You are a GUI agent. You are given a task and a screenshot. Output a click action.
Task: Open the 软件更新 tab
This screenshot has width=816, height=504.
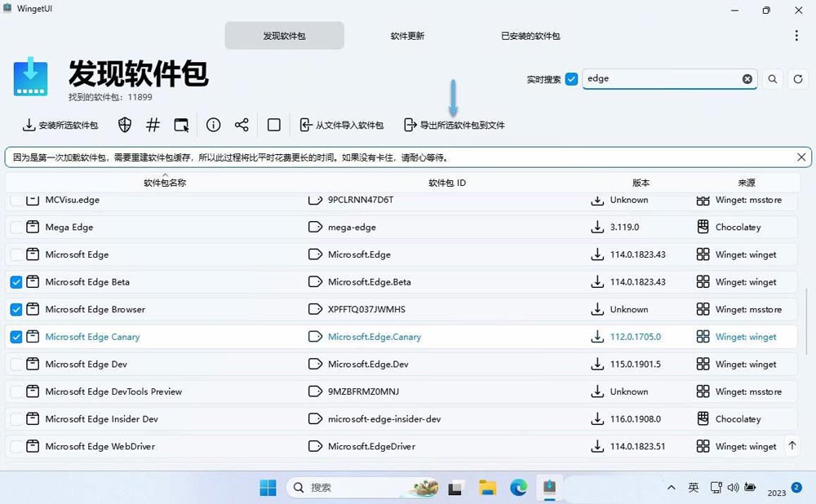tap(407, 36)
